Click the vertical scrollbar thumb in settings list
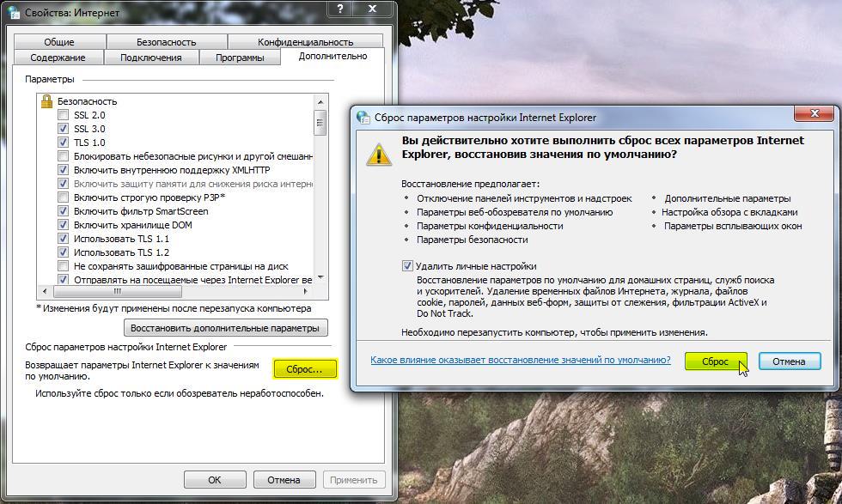 click(320, 123)
